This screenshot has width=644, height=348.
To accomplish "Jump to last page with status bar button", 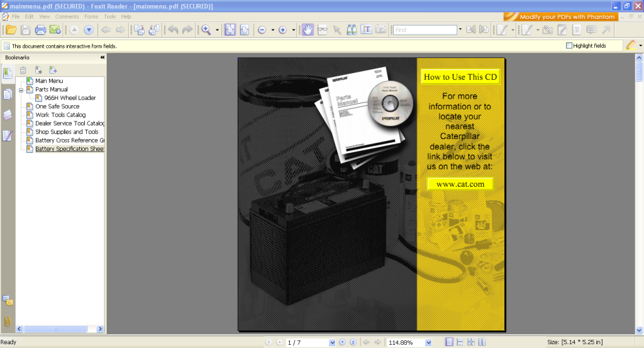I will tap(353, 342).
